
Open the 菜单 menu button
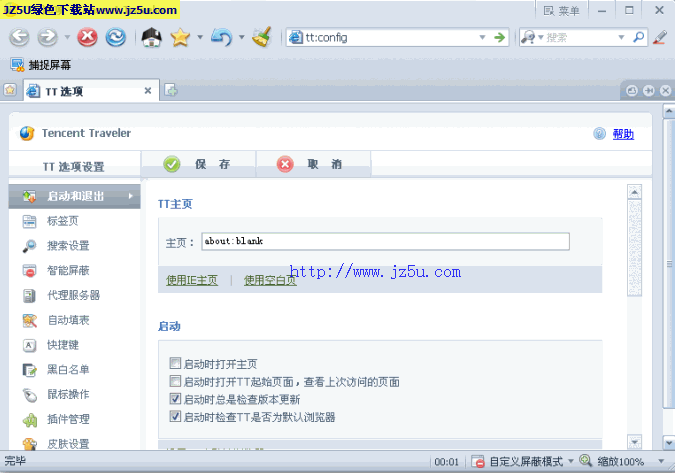pos(562,11)
